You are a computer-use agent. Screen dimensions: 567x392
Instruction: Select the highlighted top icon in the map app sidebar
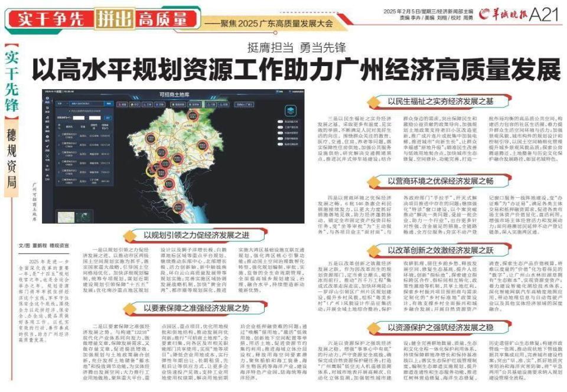click(x=47, y=100)
